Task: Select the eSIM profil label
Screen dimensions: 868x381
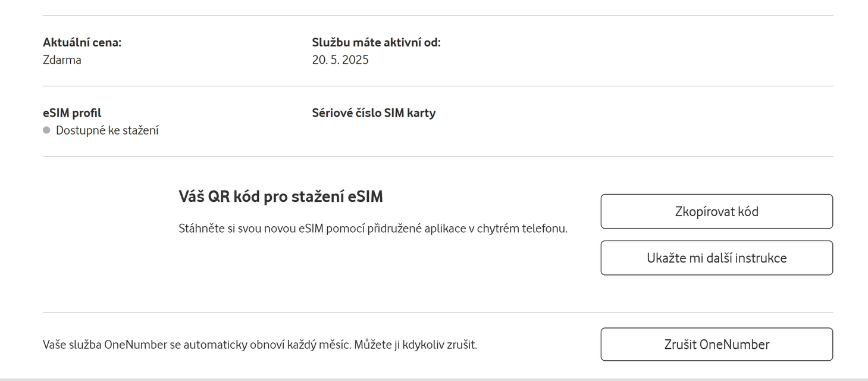Action: [x=72, y=113]
